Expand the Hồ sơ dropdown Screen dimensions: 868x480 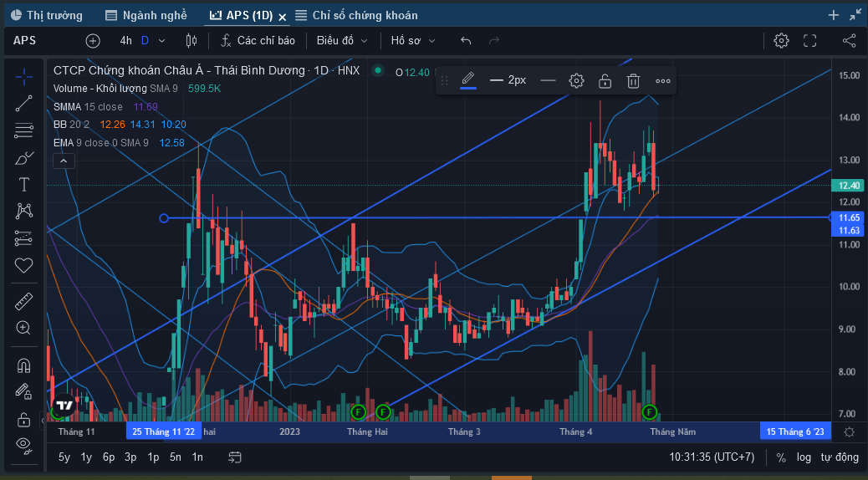point(413,40)
